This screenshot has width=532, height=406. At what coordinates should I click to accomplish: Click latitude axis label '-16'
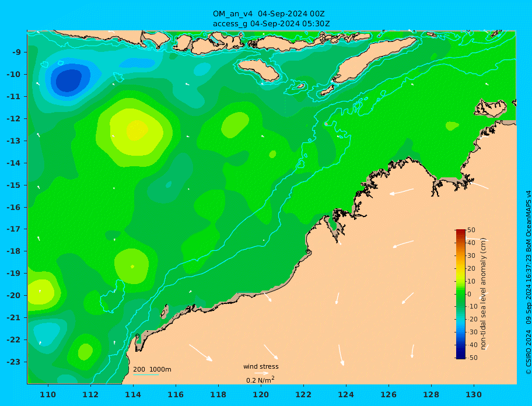point(14,207)
